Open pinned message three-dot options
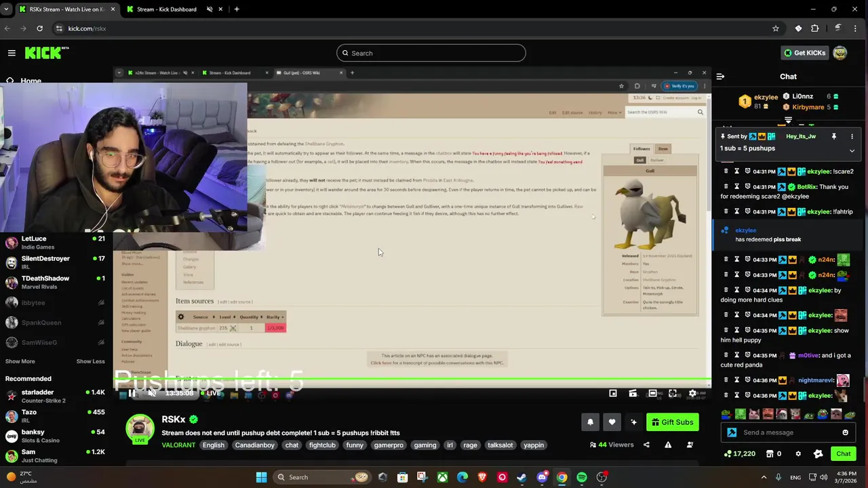868x488 pixels. tap(852, 136)
